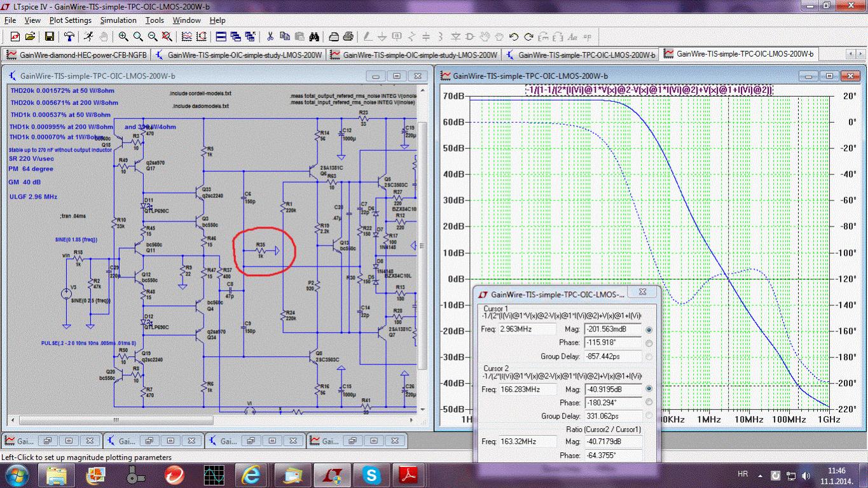Open Windows Explorer from the taskbar
The width and height of the screenshot is (868, 488).
[x=57, y=475]
